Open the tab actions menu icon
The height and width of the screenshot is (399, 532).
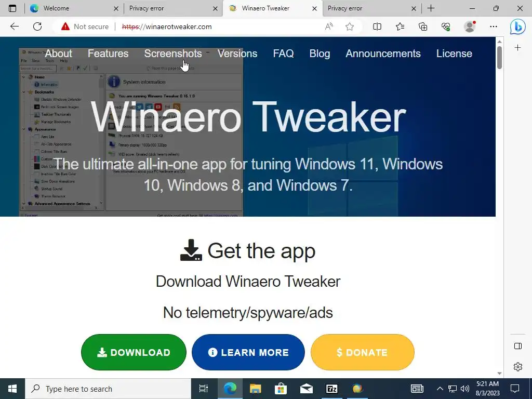tap(12, 8)
